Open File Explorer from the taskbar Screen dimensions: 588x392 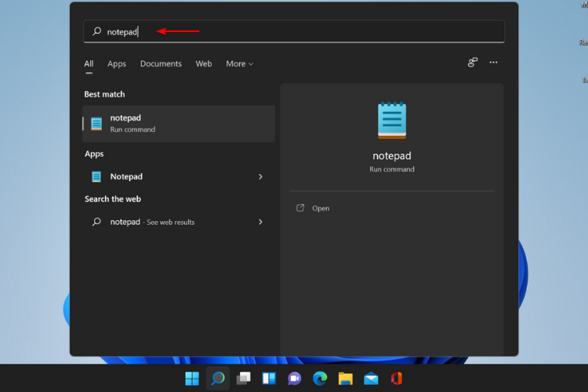(345, 379)
